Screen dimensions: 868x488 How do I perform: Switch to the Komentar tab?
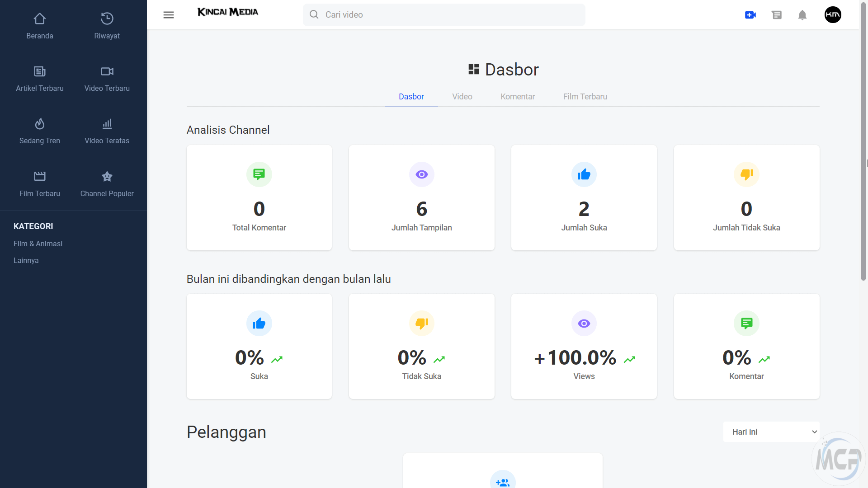click(x=518, y=97)
